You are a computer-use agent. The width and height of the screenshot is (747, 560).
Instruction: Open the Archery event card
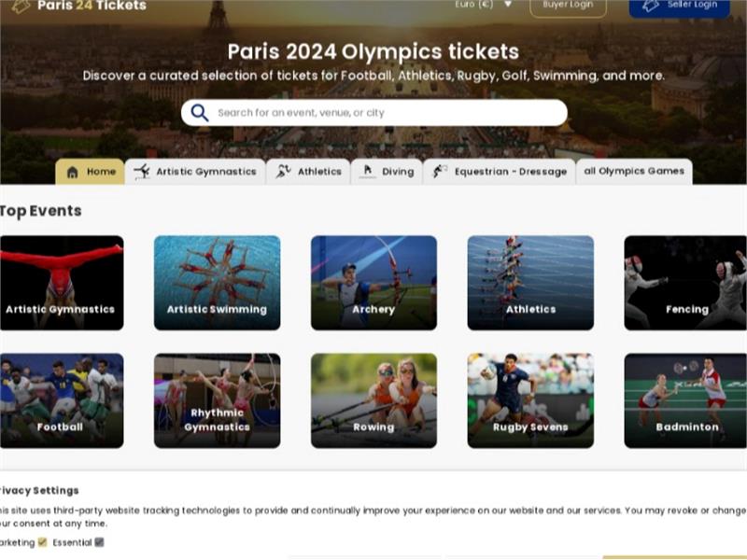point(373,283)
